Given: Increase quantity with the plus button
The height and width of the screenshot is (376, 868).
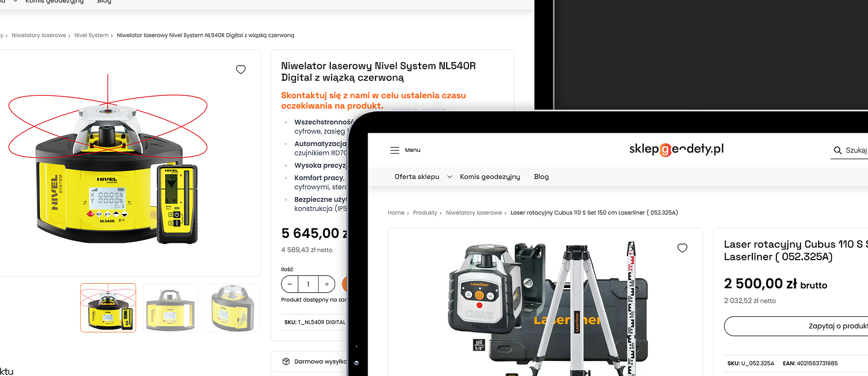Looking at the screenshot, I should tap(327, 284).
